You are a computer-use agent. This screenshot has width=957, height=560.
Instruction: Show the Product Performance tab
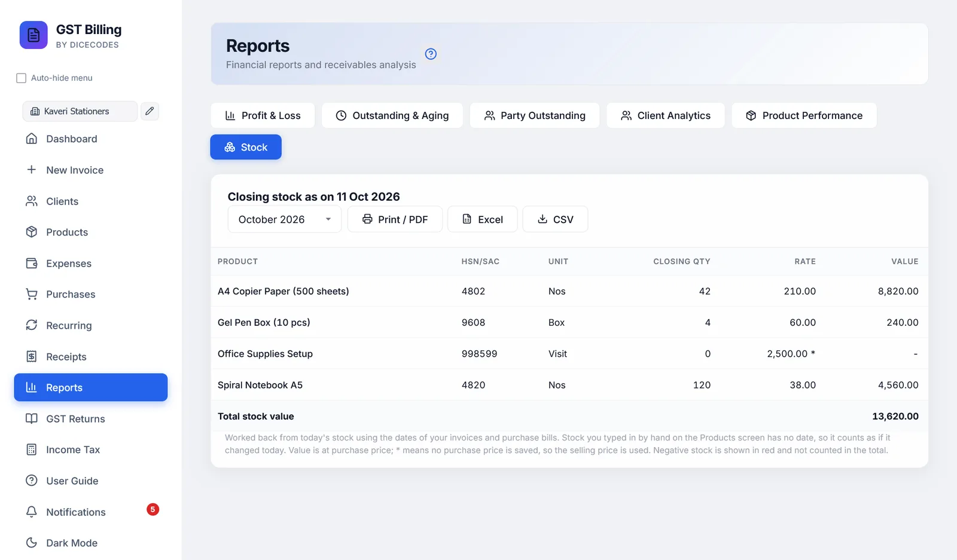[x=804, y=115]
